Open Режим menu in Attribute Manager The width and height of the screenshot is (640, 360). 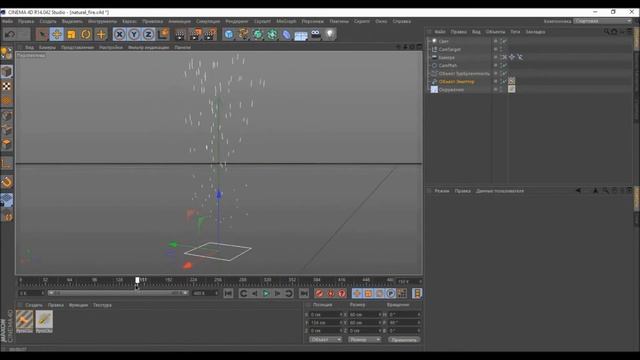click(442, 191)
